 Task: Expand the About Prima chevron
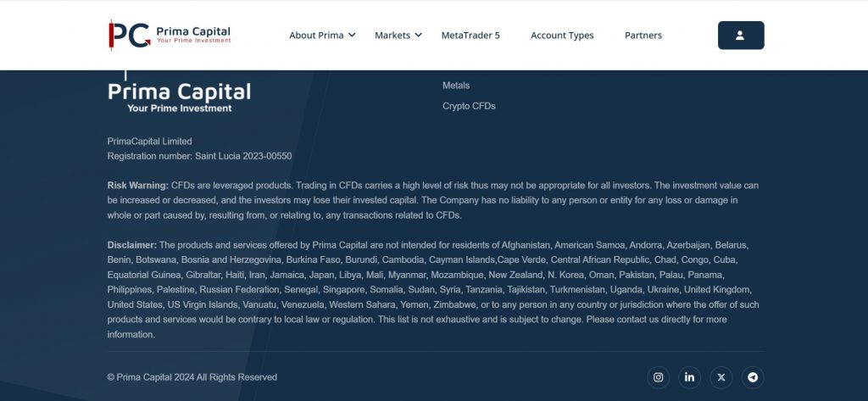[x=352, y=35]
